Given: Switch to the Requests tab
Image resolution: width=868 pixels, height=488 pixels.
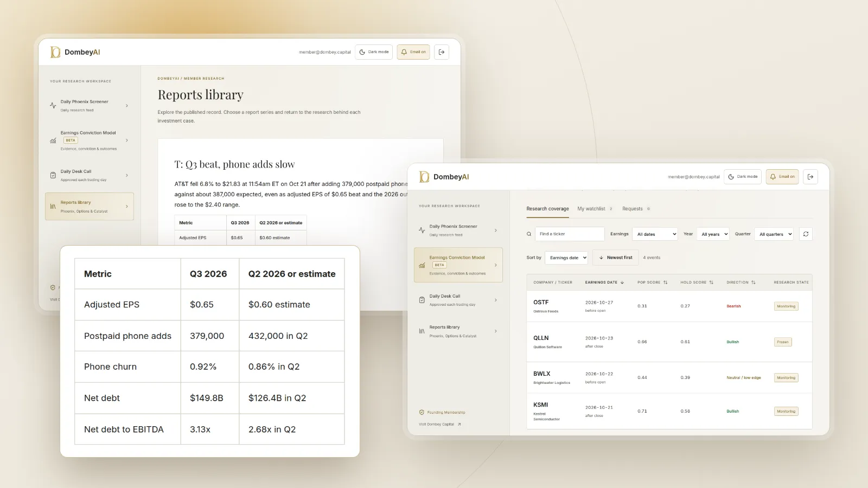Looking at the screenshot, I should [636, 209].
